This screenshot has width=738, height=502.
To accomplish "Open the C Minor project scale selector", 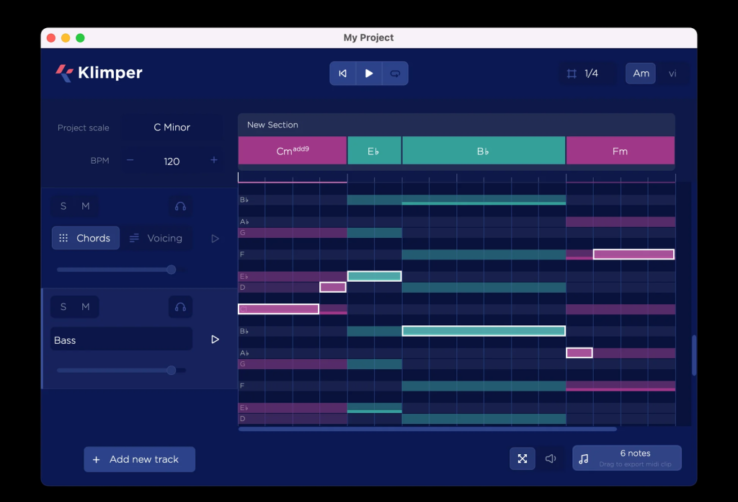I will click(172, 128).
